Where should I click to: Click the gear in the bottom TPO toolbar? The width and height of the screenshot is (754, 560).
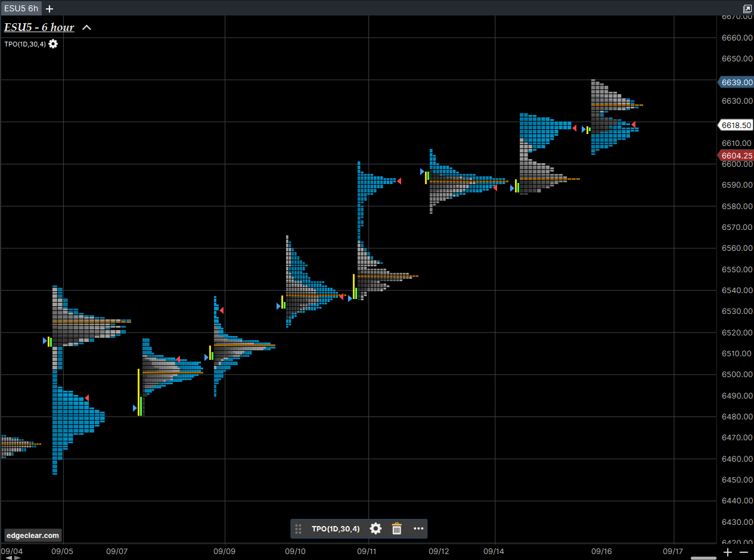pos(376,528)
